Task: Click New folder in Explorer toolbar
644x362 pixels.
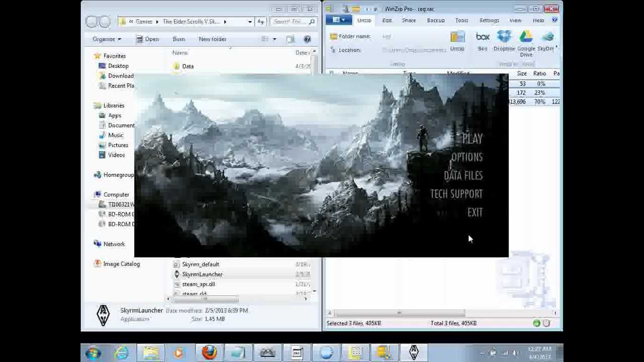Action: (212, 39)
